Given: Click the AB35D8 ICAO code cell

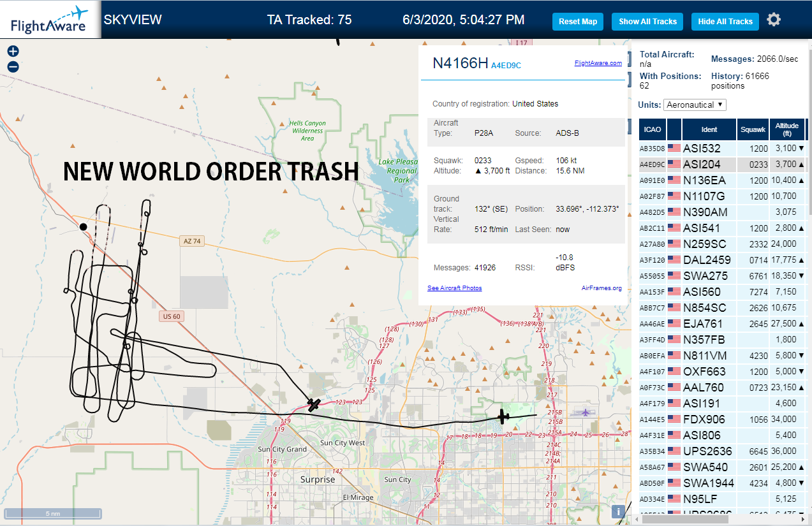Looking at the screenshot, I should 652,149.
